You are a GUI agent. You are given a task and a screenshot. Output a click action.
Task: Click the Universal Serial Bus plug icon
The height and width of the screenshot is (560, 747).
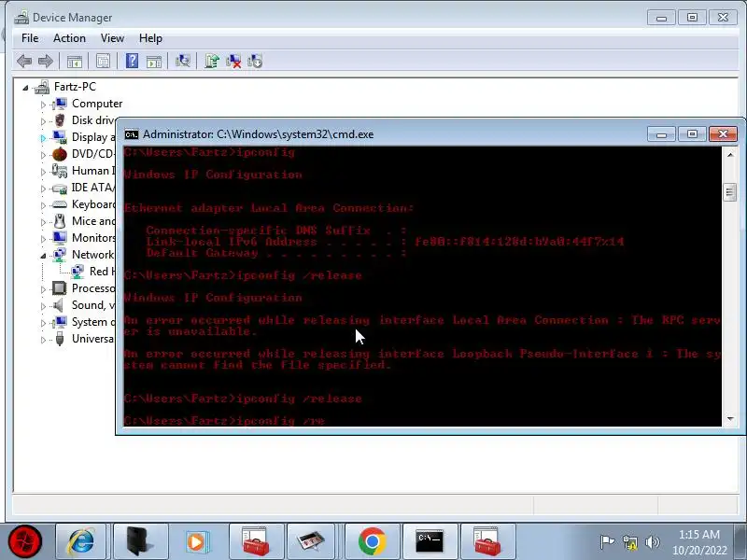(60, 339)
